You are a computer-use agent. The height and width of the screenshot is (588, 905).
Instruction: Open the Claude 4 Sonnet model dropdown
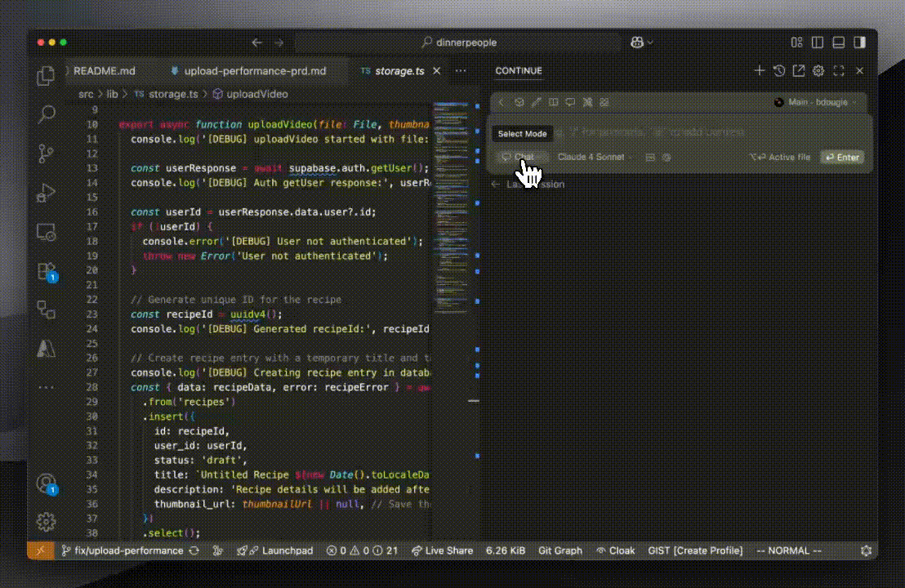pos(594,157)
